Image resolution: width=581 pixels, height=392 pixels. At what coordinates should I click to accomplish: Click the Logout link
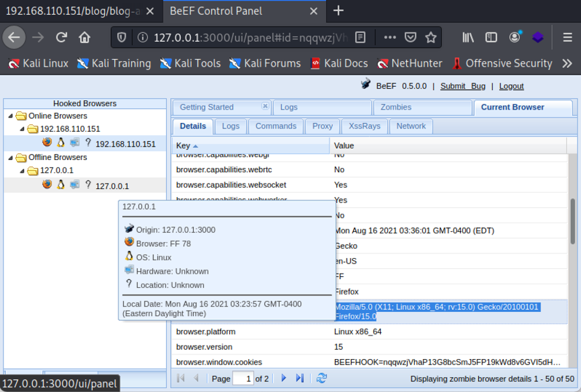pos(511,86)
